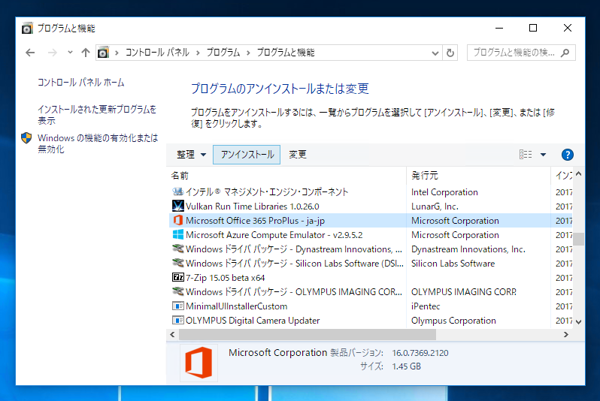
Task: Select MinimalUIInstallerCustom entry
Action: click(370, 306)
